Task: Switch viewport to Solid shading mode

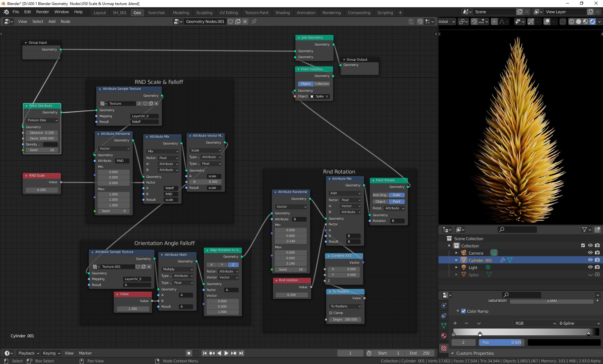Action: (578, 21)
